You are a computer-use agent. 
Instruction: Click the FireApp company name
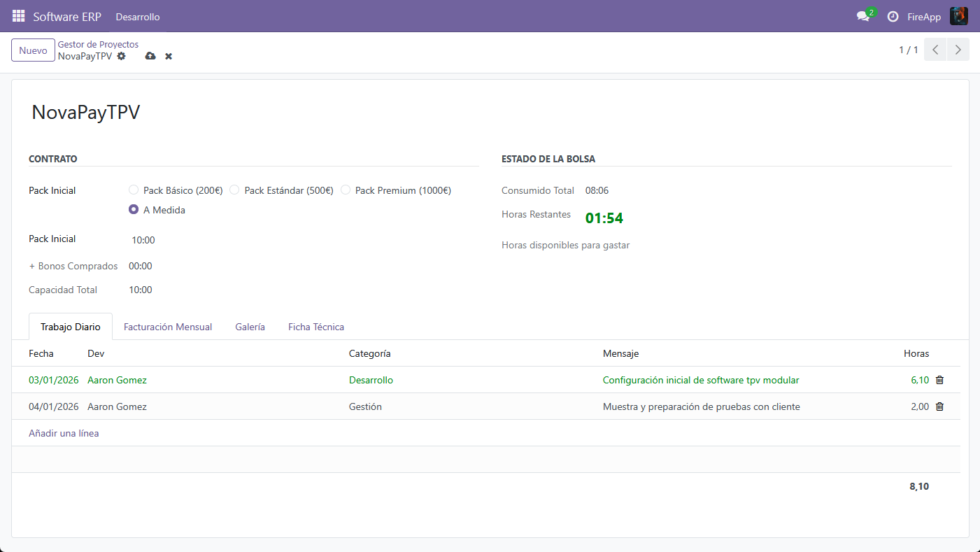924,17
